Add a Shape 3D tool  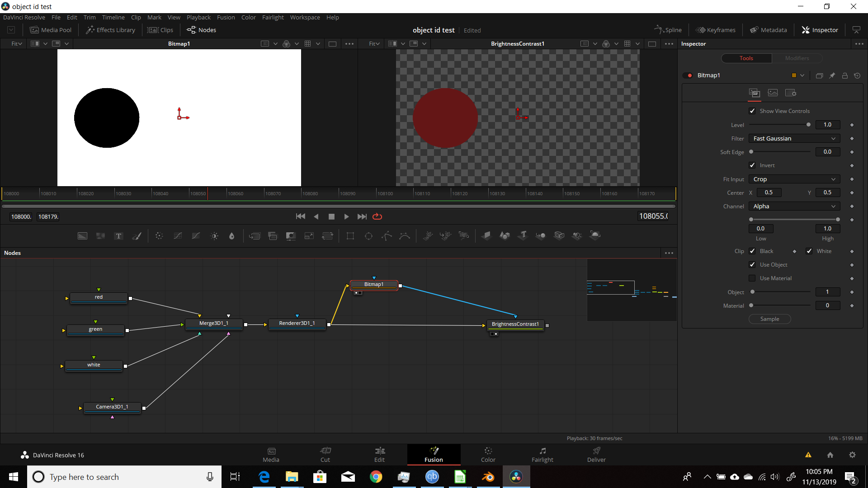[x=505, y=235]
